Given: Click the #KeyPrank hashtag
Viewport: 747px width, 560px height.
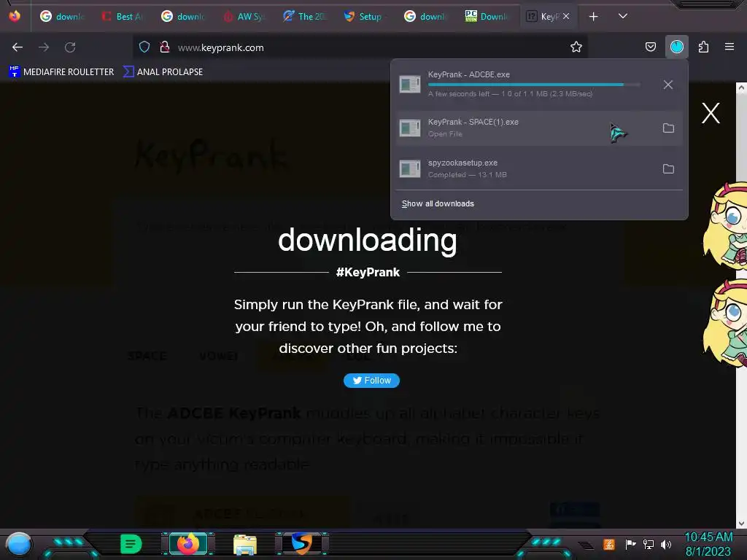Looking at the screenshot, I should [x=368, y=273].
